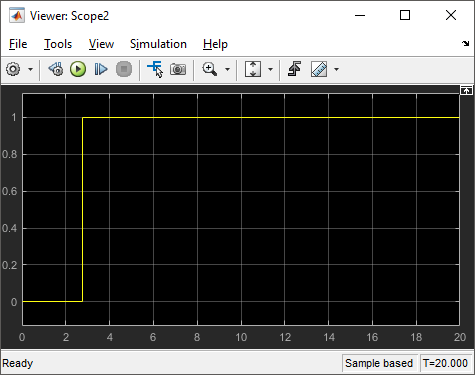This screenshot has width=475, height=375.
Task: Toggle Cursor Measurements ruler icon
Action: coord(319,69)
